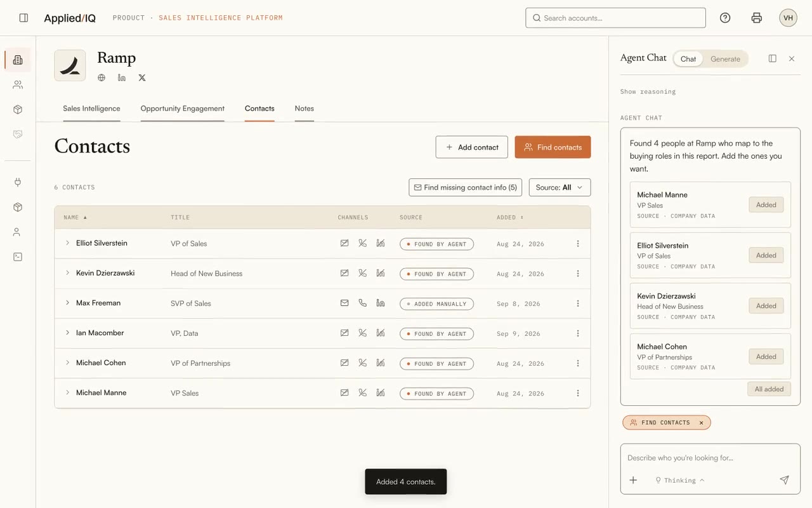
Task: Open Ramp's website globe icon
Action: click(101, 77)
